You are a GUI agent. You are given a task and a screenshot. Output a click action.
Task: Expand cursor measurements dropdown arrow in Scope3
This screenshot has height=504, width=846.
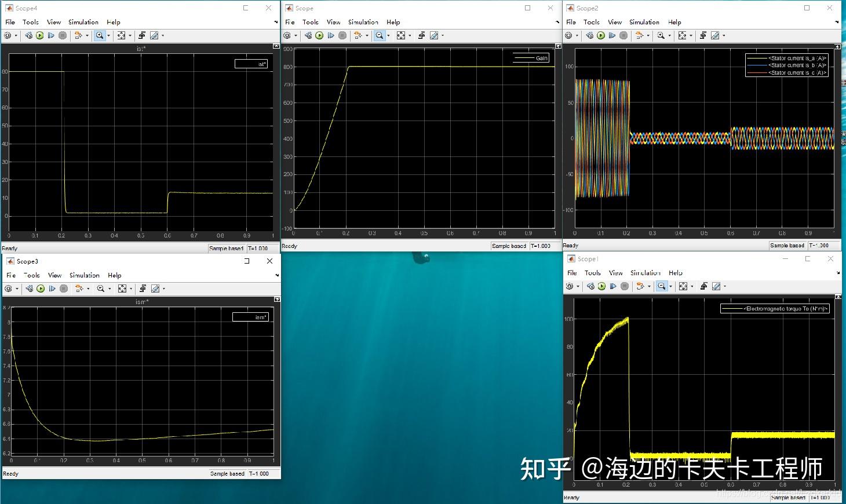[x=164, y=288]
